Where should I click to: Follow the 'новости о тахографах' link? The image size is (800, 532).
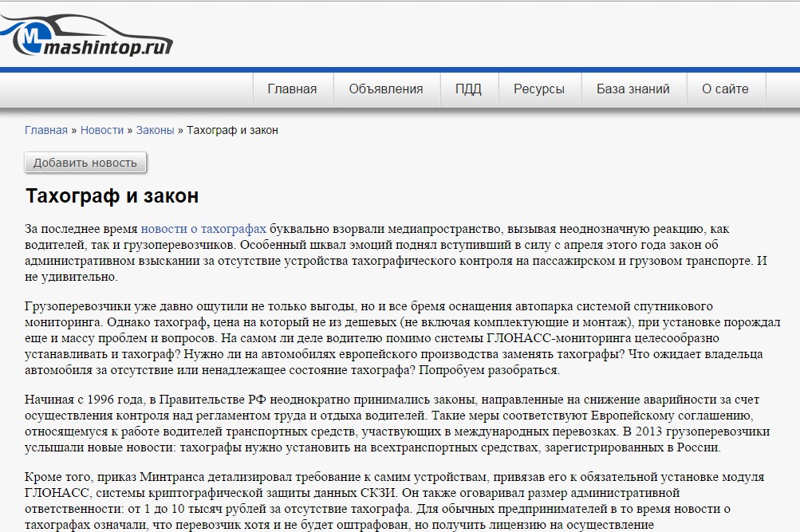(203, 228)
